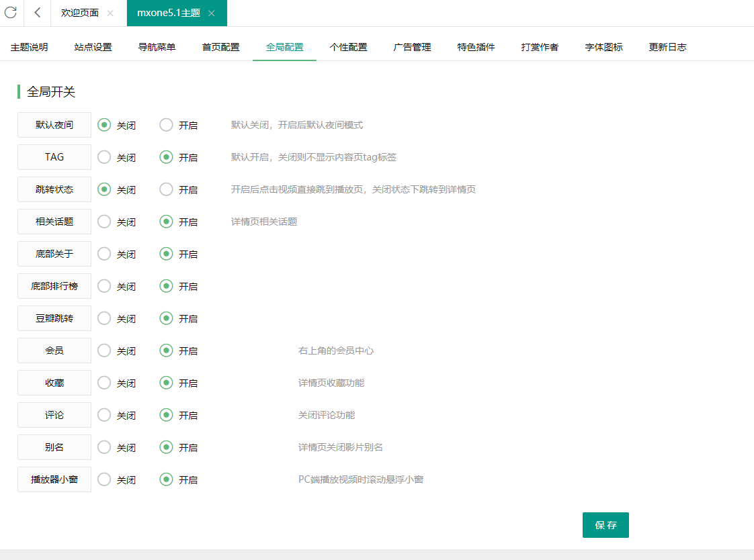Open the 主题说明 tab
This screenshot has width=754, height=560.
point(30,47)
